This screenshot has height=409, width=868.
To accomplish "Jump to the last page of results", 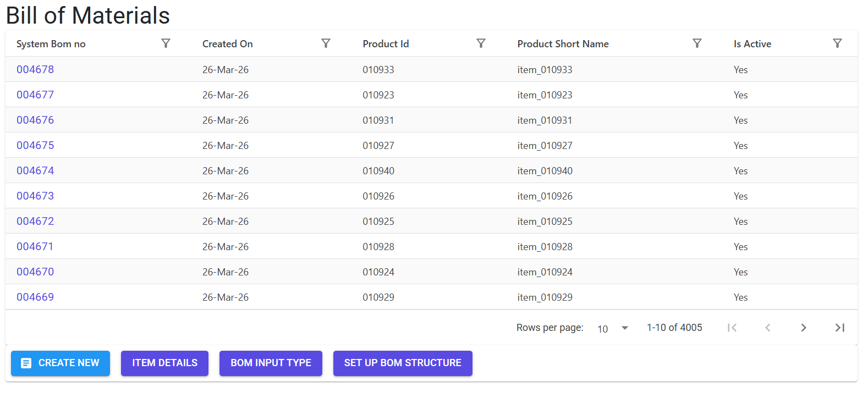I will coord(839,328).
